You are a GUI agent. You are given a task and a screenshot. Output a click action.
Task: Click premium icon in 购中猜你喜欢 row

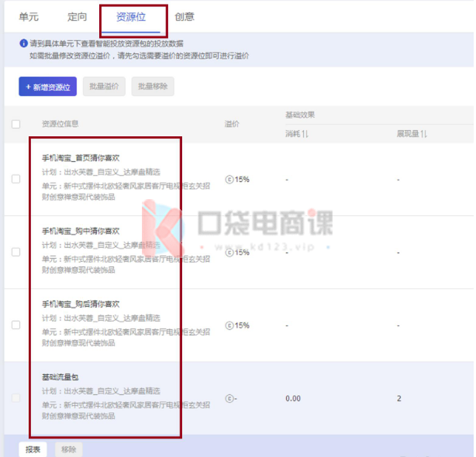pyautogui.click(x=229, y=253)
